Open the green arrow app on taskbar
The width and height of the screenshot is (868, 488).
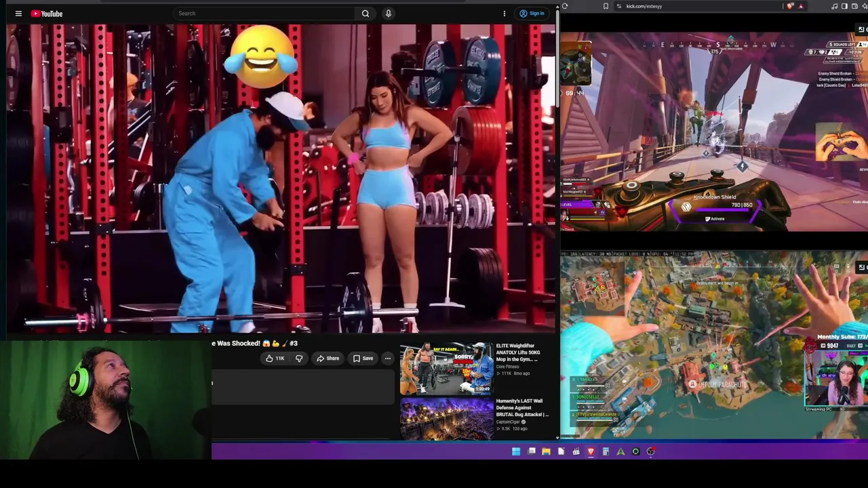click(x=620, y=451)
